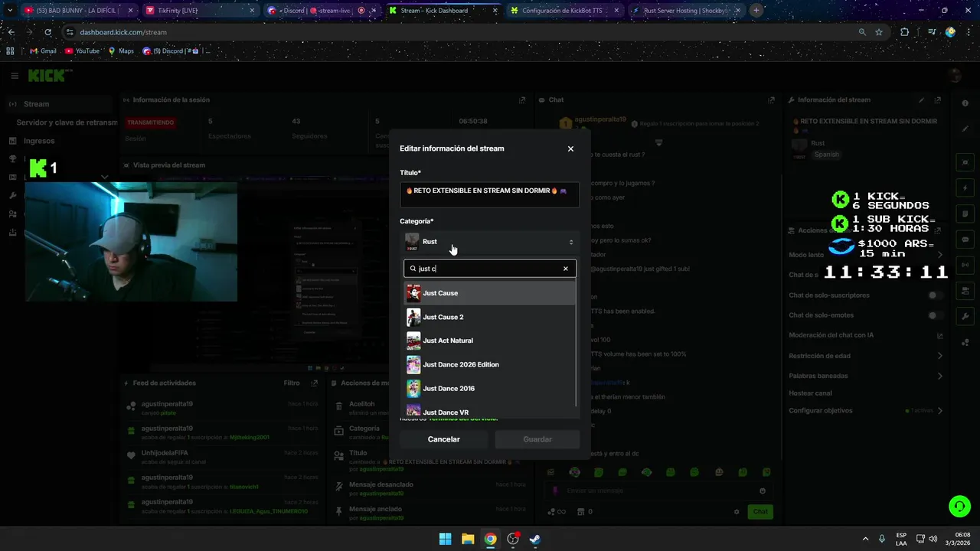Pop out the Chat panel

coord(771,99)
